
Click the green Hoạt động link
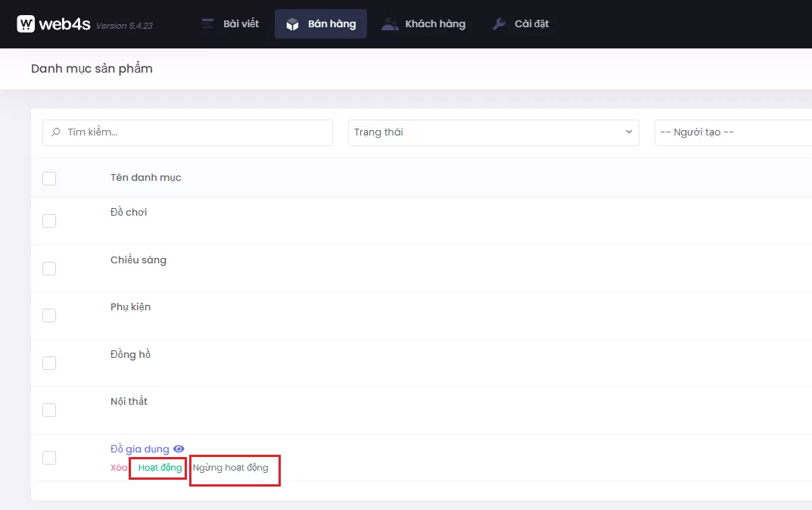160,468
